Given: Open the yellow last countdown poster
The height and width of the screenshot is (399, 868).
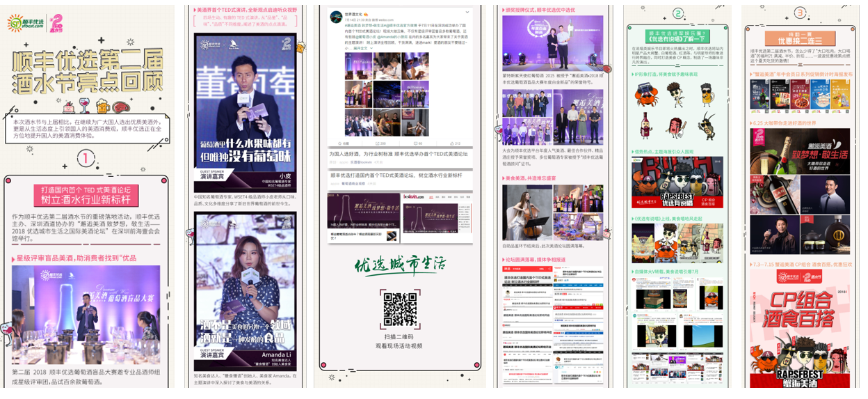Looking at the screenshot, I should click(x=839, y=95).
